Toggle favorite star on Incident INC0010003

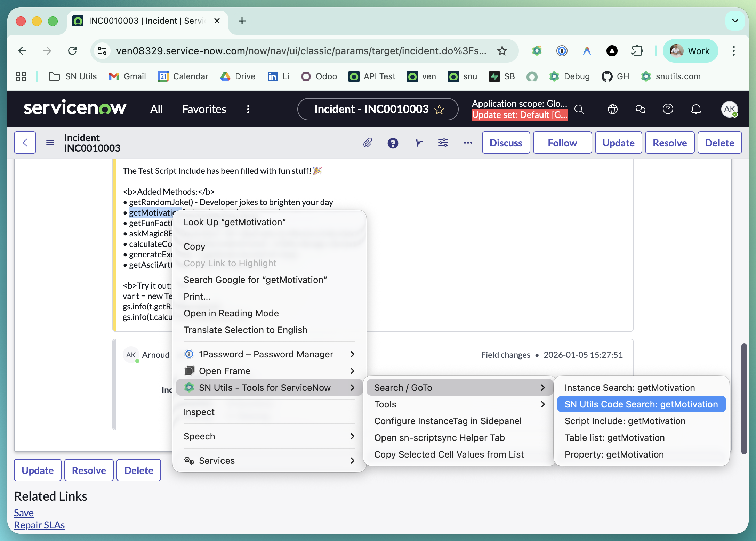pos(440,109)
